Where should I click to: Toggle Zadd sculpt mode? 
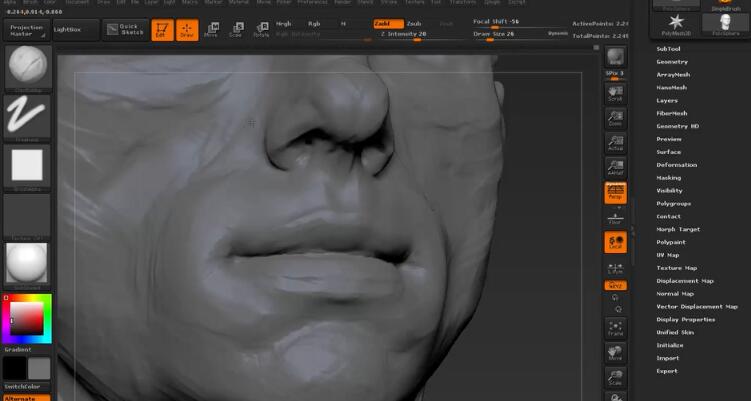[387, 24]
